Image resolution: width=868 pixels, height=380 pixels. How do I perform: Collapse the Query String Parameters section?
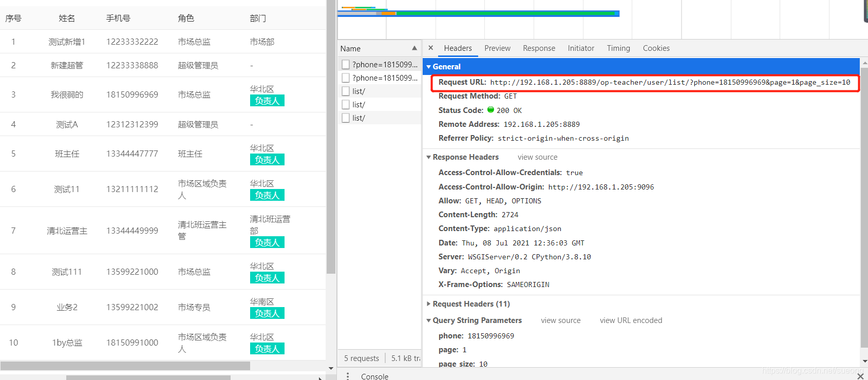428,320
